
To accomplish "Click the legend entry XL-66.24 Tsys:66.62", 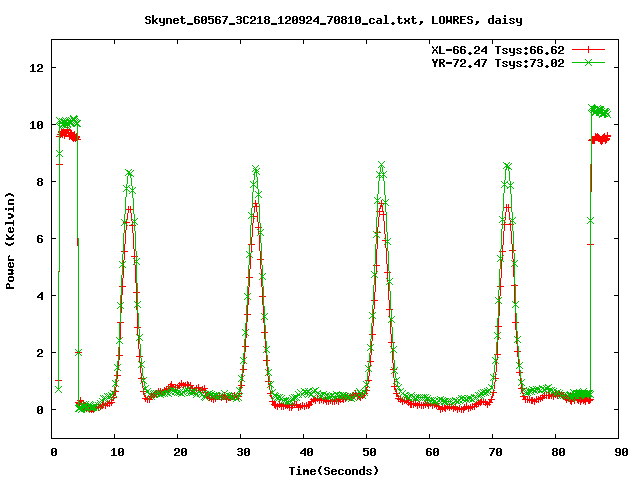I will point(498,50).
